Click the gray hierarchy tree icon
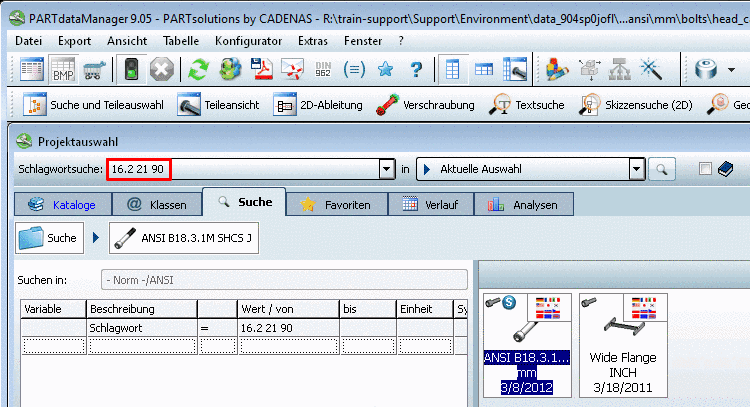The height and width of the screenshot is (407, 750). tap(620, 70)
